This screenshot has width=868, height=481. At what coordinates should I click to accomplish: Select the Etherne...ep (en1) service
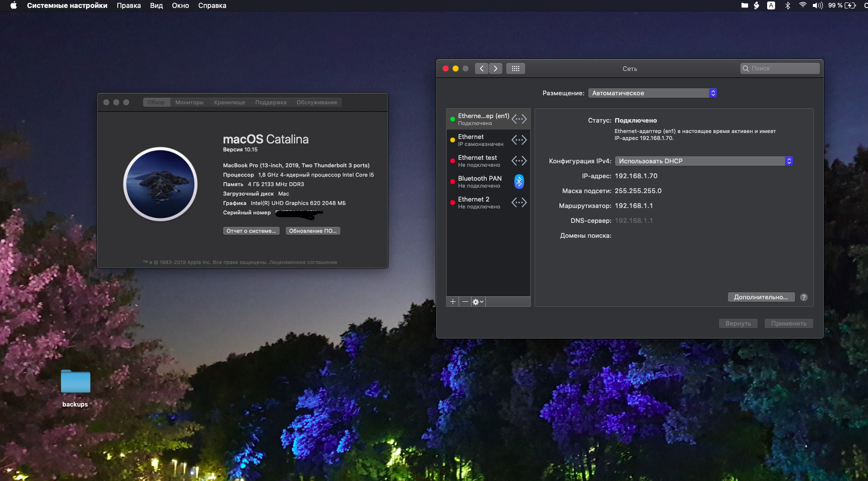pos(488,119)
